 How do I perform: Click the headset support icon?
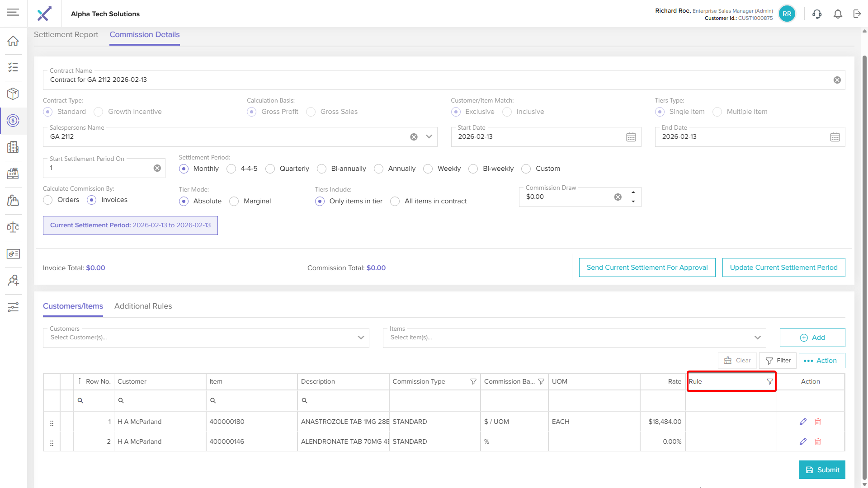pos(817,14)
